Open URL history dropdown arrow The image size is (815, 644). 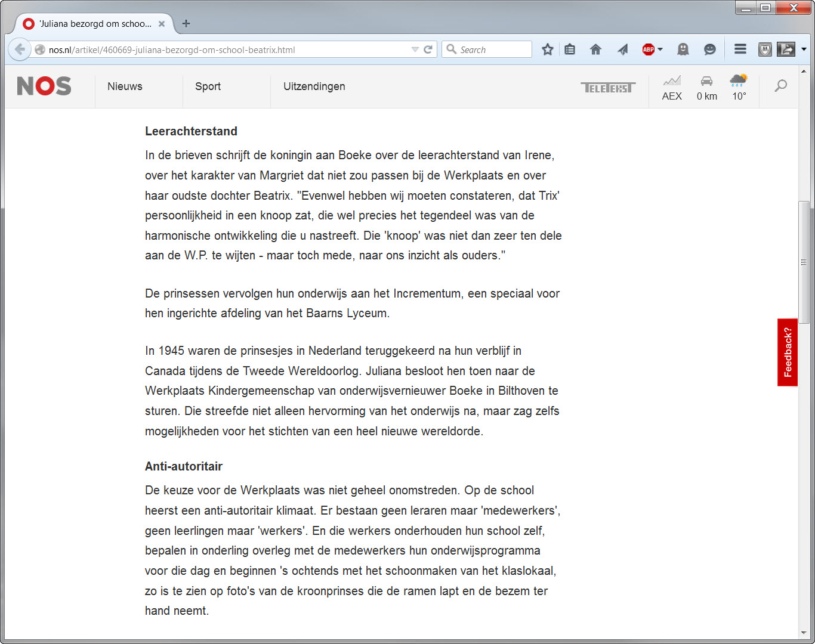pyautogui.click(x=415, y=49)
